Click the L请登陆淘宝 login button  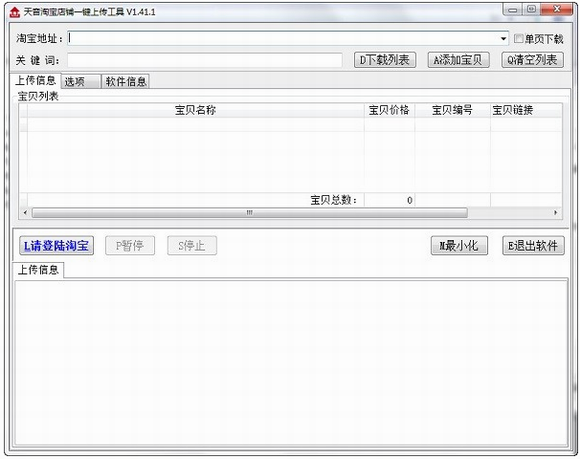[56, 246]
